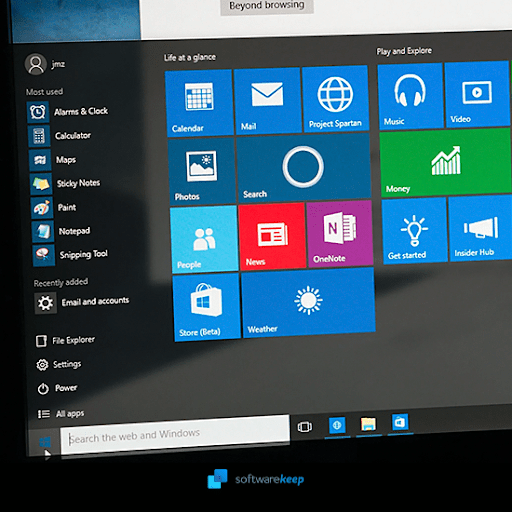Click the Play and Explore group header

click(x=404, y=51)
